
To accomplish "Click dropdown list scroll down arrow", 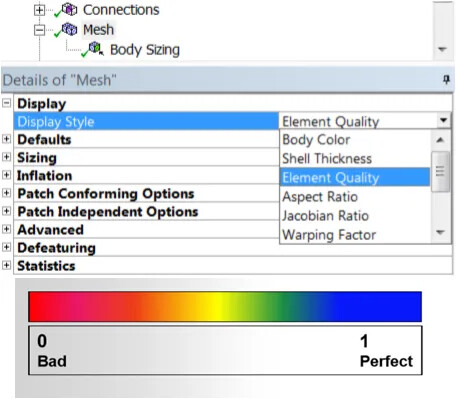I will 440,232.
